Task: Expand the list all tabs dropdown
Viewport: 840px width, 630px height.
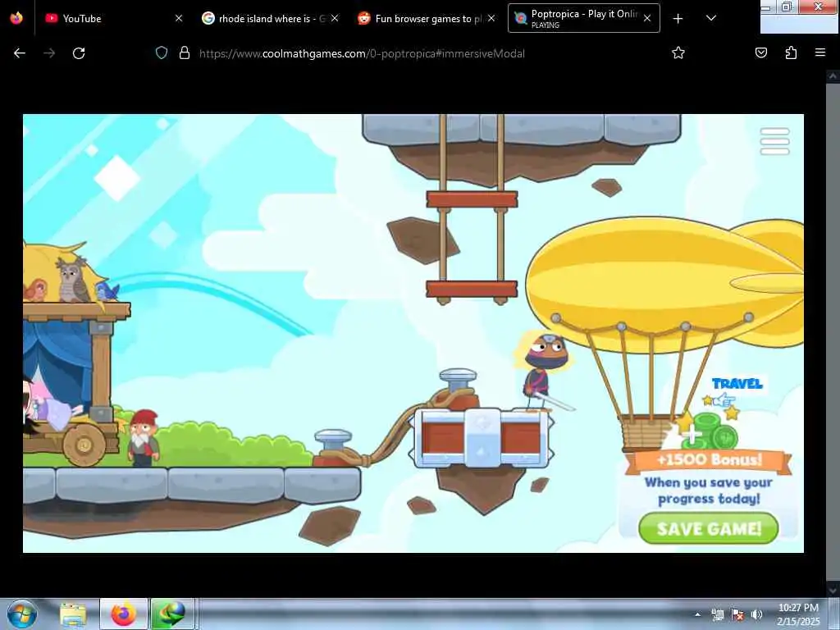Action: [x=711, y=18]
